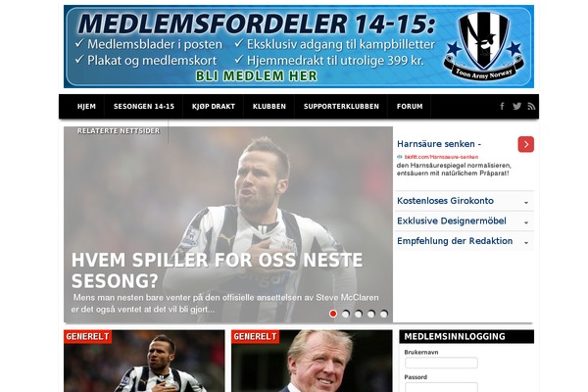This screenshot has height=392, width=588.
Task: Open the Sesongen 14-15 menu
Action: (144, 107)
